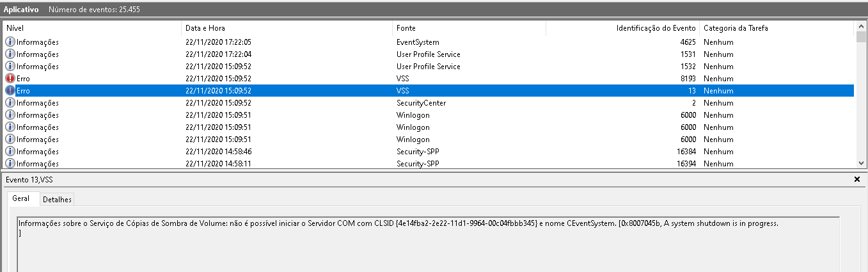Screen dimensions: 868x272
Task: Click the event list scrollbar down arrow
Action: click(861, 164)
